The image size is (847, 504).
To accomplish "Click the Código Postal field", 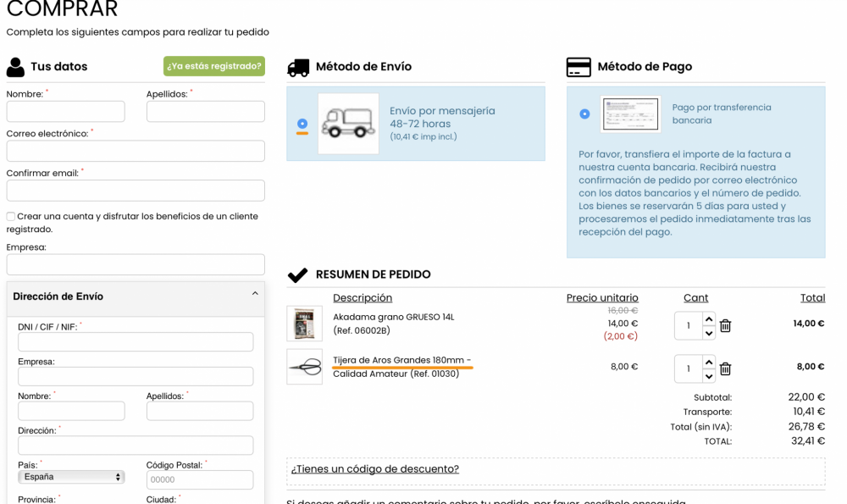I will tap(200, 479).
